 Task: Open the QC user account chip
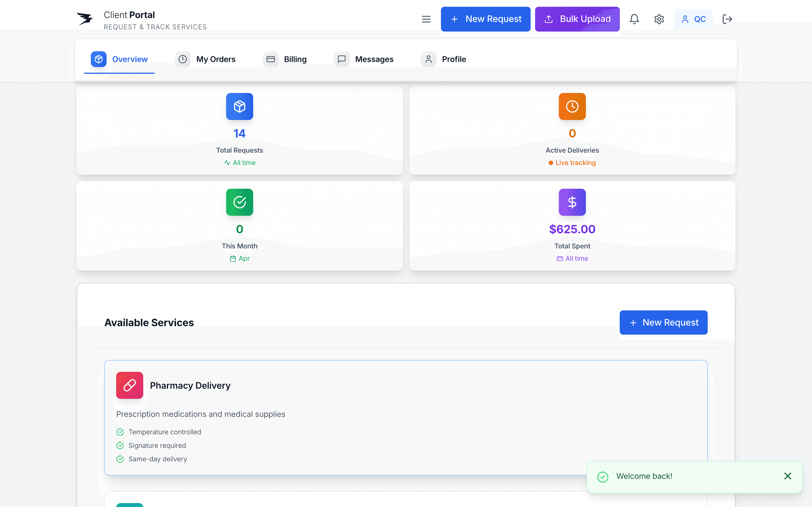693,19
